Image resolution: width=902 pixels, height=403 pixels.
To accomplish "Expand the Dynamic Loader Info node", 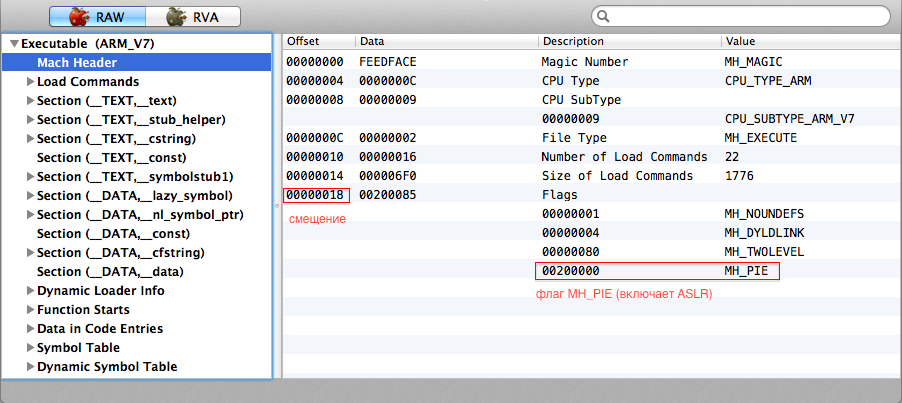I will [x=30, y=290].
